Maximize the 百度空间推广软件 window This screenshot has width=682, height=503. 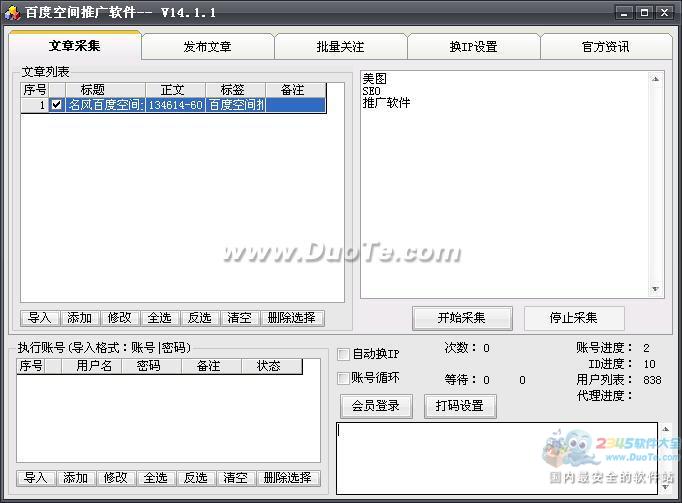click(644, 13)
